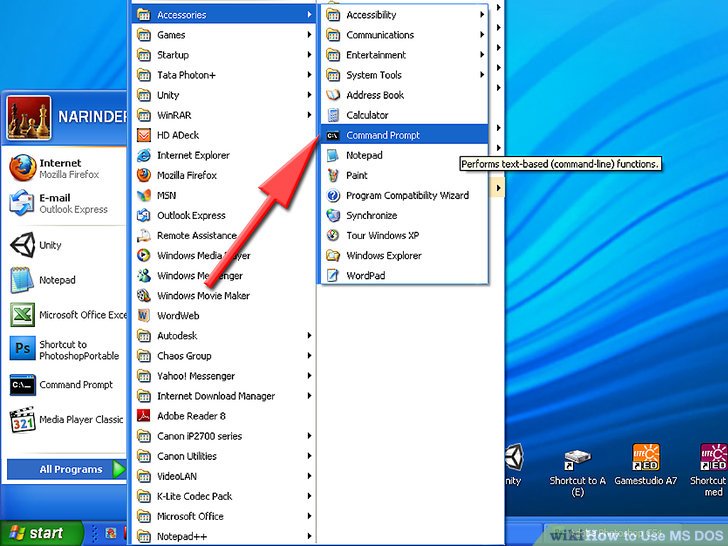Expand the System Tools submenu arrow
Image resolution: width=728 pixels, height=546 pixels.
pyautogui.click(x=482, y=75)
